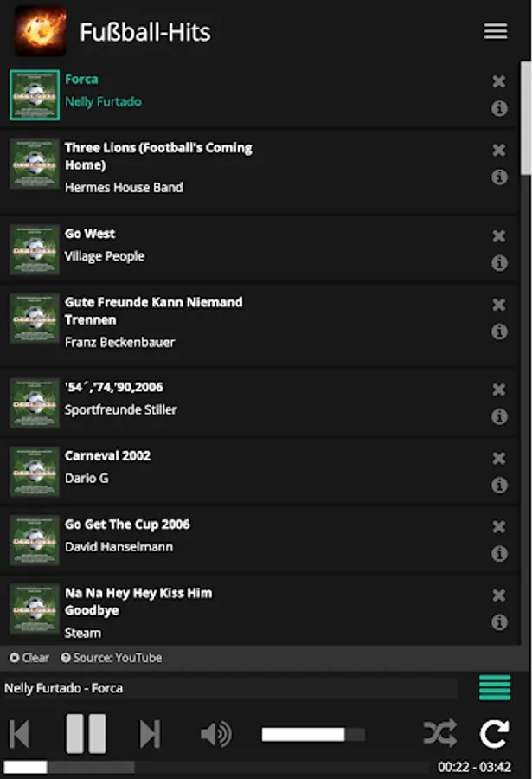Open the hamburger menu at top right
Viewport: 532px width, 779px height.
(x=496, y=31)
